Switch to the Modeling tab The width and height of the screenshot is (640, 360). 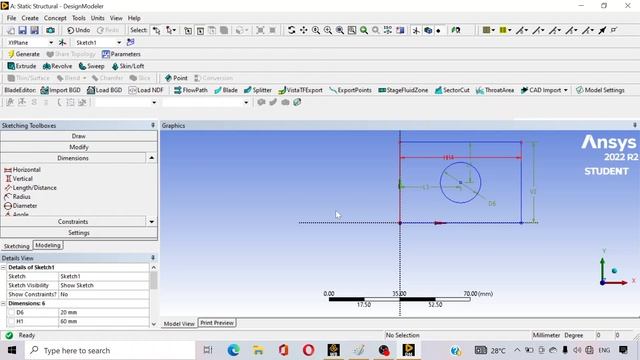coord(48,245)
